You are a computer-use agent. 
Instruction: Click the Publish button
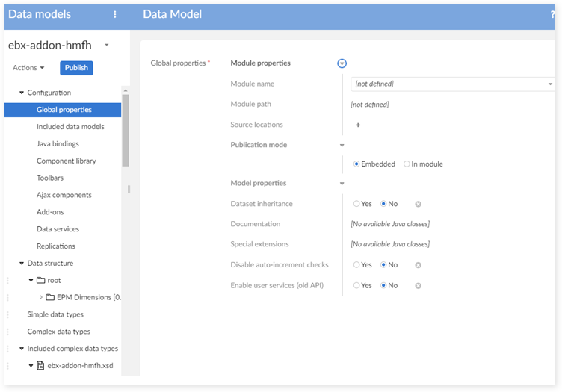tap(76, 68)
